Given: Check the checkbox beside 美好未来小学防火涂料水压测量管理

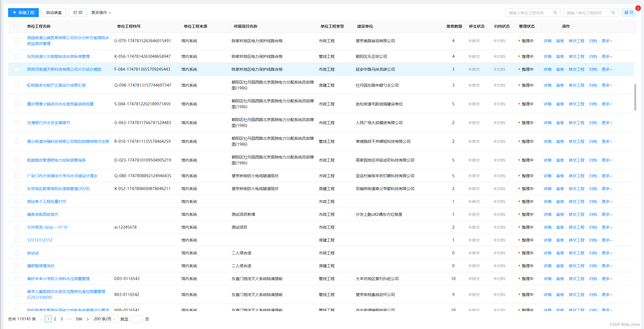Looking at the screenshot, I should pos(16,278).
